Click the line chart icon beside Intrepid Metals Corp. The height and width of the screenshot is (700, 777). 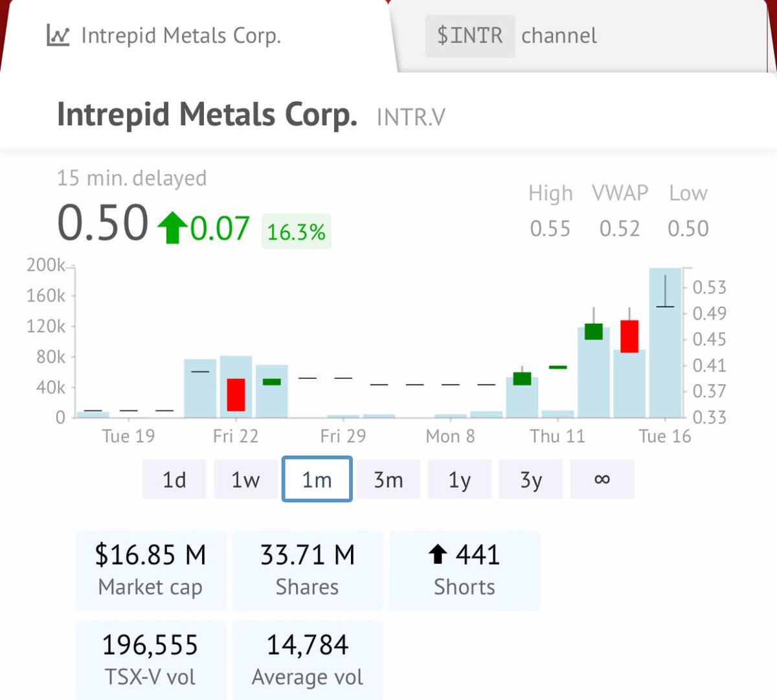[x=57, y=35]
